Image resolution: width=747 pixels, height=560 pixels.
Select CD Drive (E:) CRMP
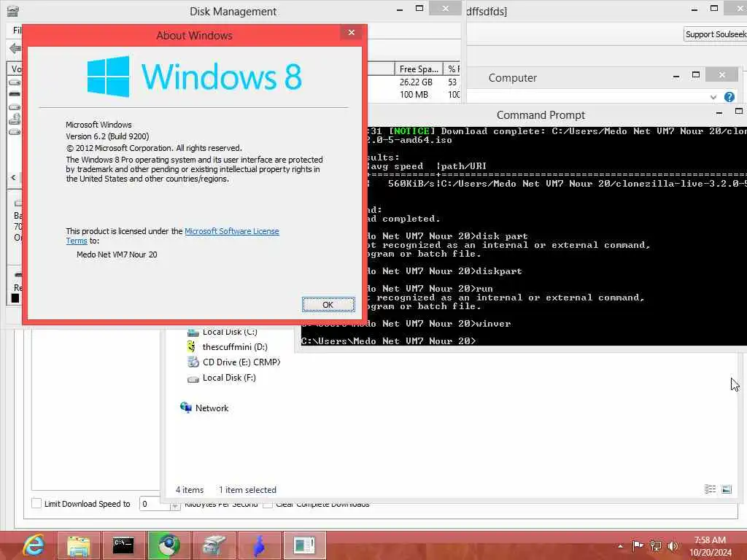pos(241,362)
